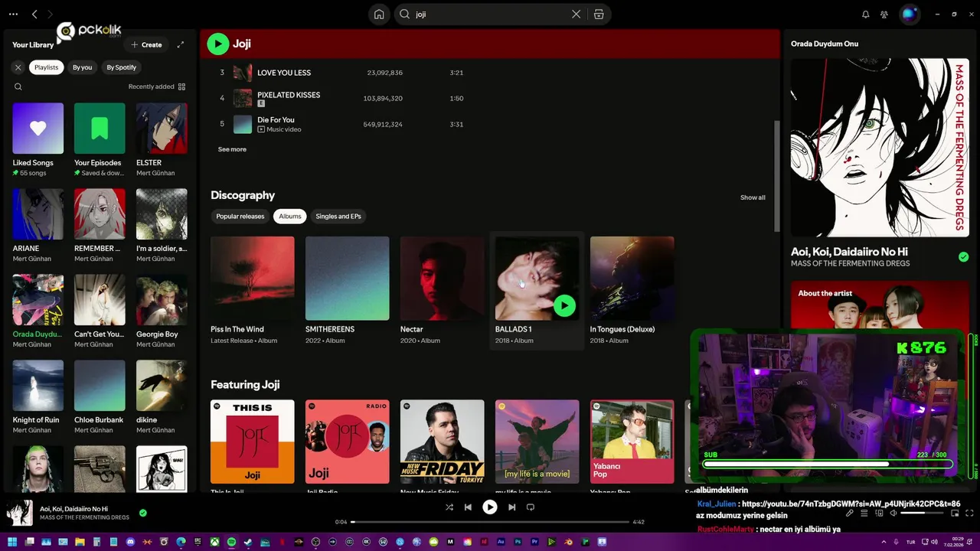Viewport: 980px width, 551px height.
Task: Open the Orada Duydum Onu panel title
Action: (825, 44)
